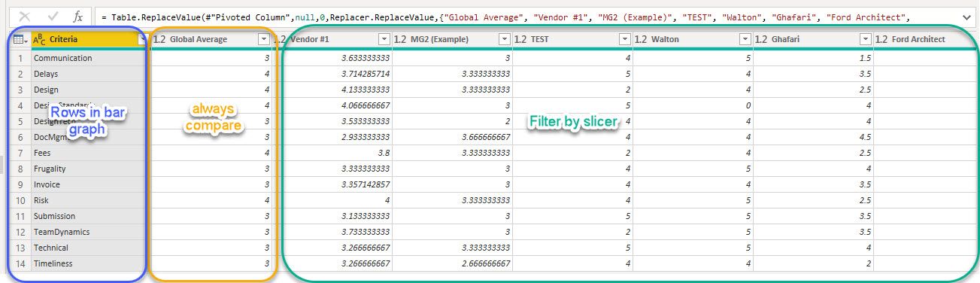Click the fx function icon in formula bar
This screenshot has width=980, height=283.
pos(78,16)
